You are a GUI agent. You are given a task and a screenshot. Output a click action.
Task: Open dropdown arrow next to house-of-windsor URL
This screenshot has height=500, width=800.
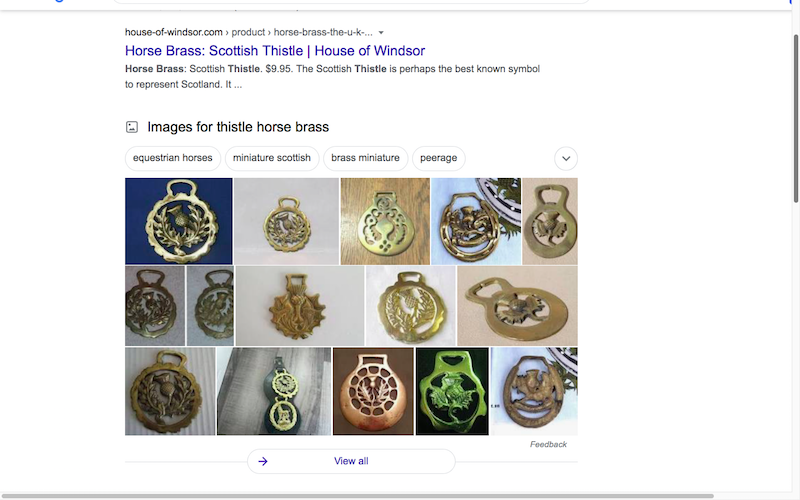pyautogui.click(x=381, y=33)
